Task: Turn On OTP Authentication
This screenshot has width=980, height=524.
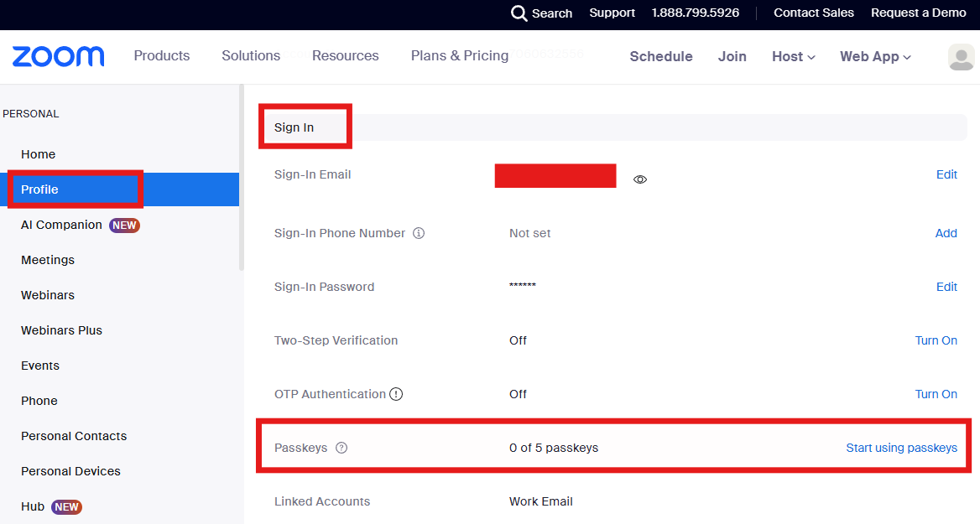Action: 936,394
